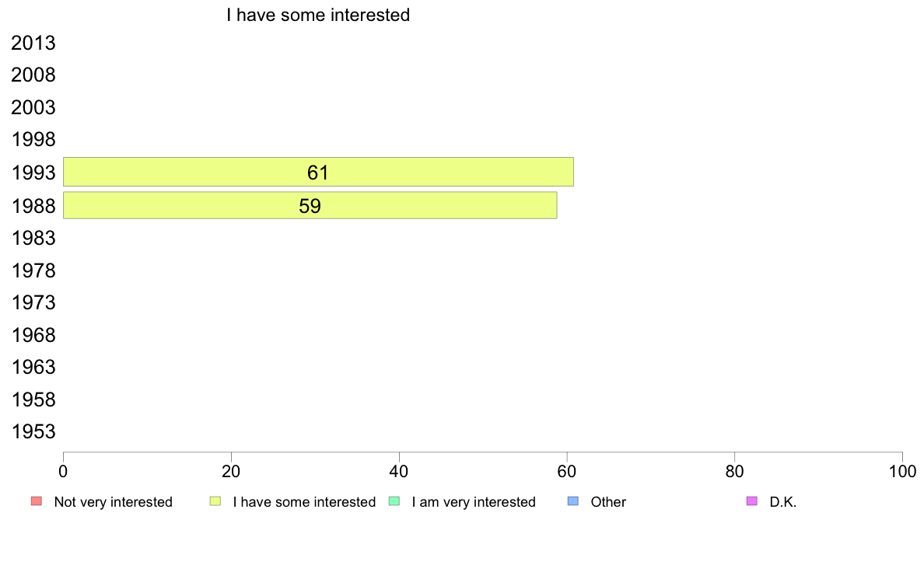Click the blue Other legend swatch
924x572 pixels.
[572, 501]
